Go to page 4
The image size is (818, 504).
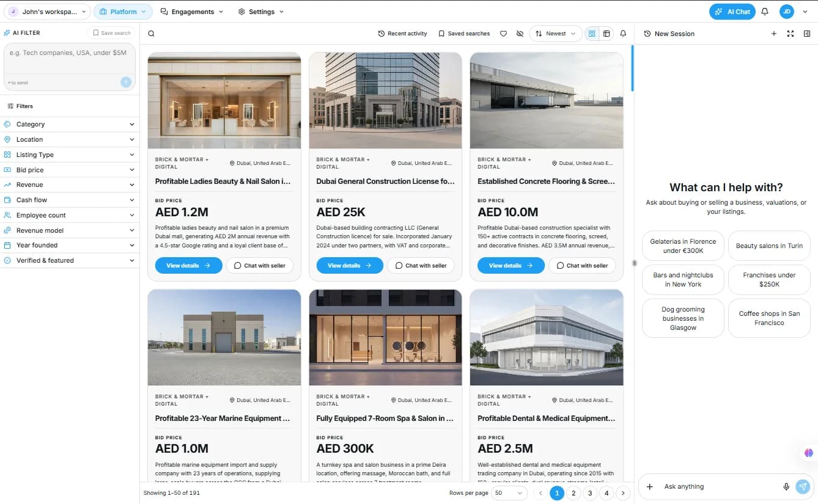pos(606,493)
